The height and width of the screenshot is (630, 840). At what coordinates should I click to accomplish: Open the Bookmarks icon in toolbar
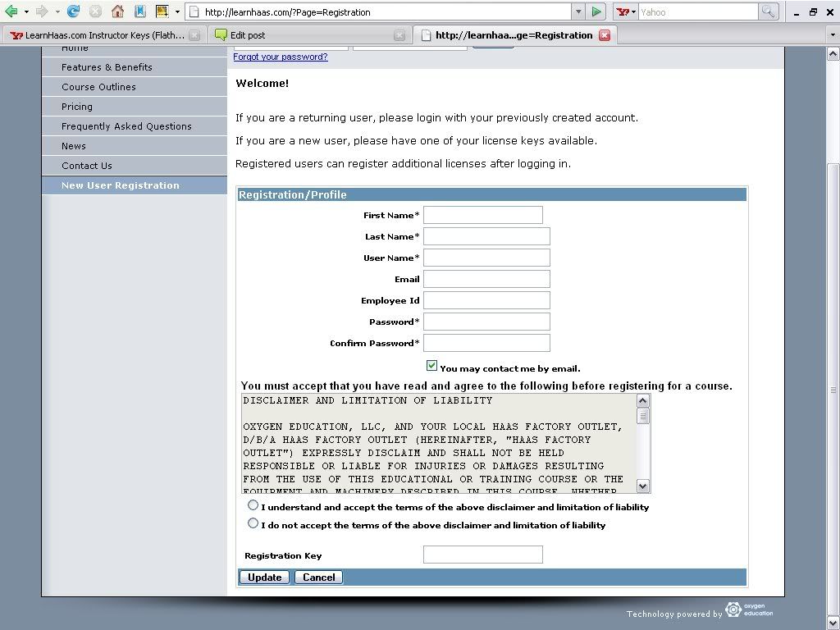[139, 11]
